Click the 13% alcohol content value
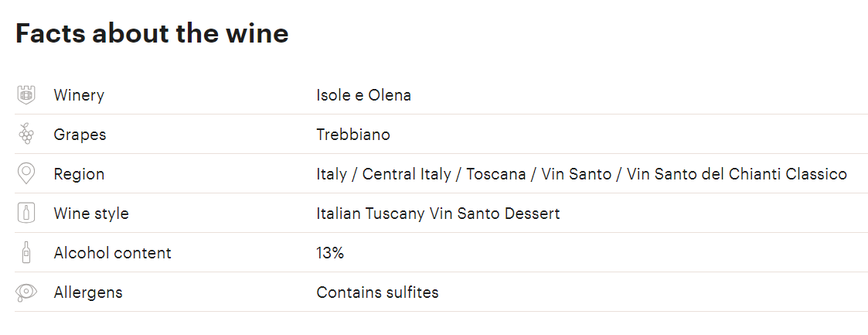The width and height of the screenshot is (868, 335). pos(330,253)
